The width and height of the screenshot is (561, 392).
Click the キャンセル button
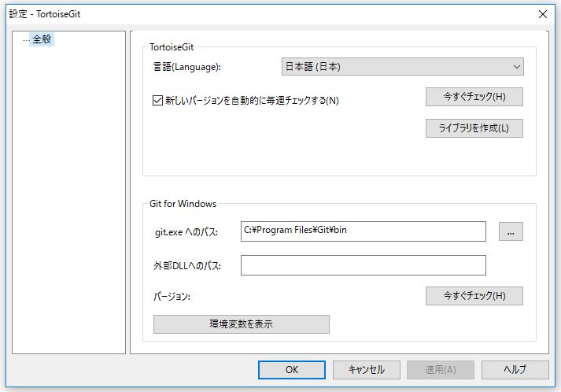click(x=367, y=370)
